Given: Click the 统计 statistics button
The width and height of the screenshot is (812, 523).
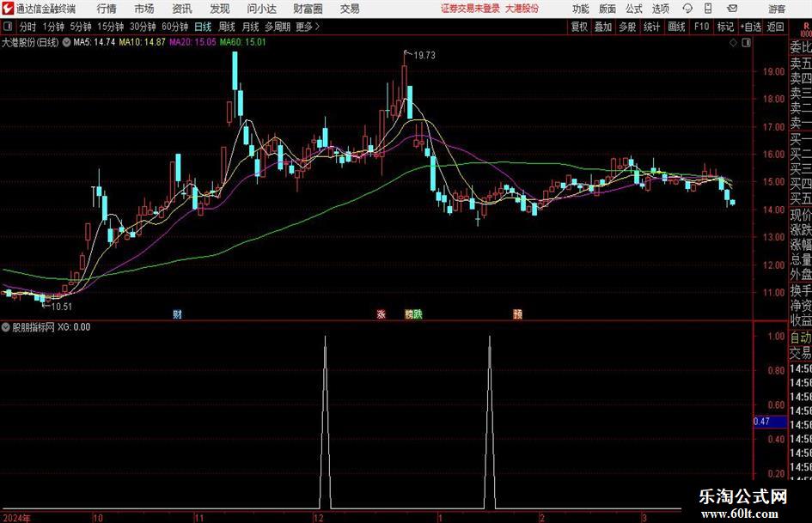Looking at the screenshot, I should 651,27.
